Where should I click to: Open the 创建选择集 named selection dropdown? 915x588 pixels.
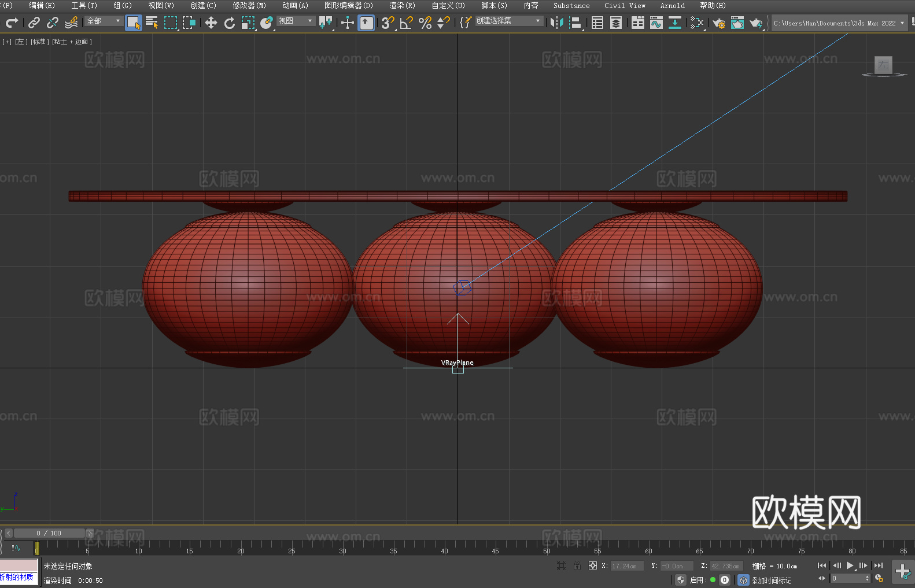pyautogui.click(x=509, y=21)
